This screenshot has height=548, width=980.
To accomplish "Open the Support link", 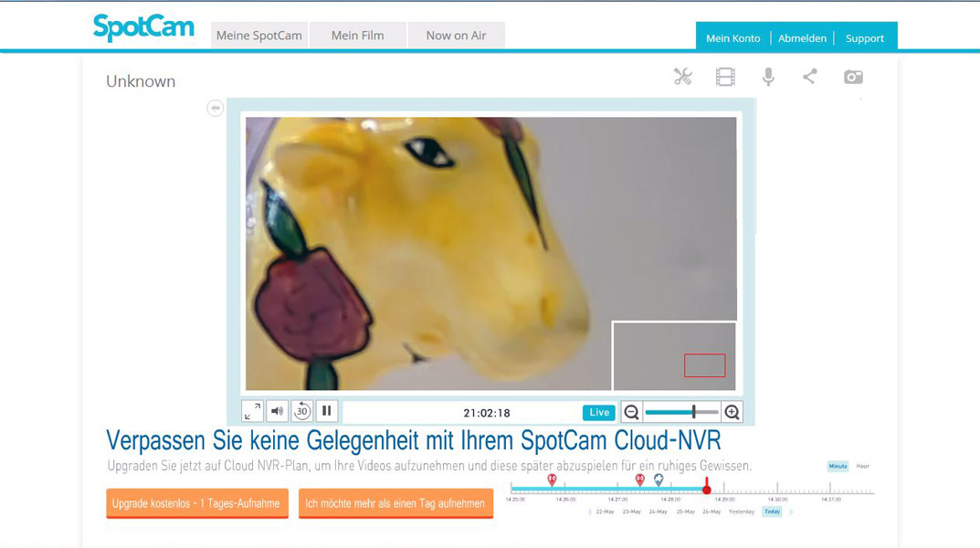I will (x=864, y=38).
